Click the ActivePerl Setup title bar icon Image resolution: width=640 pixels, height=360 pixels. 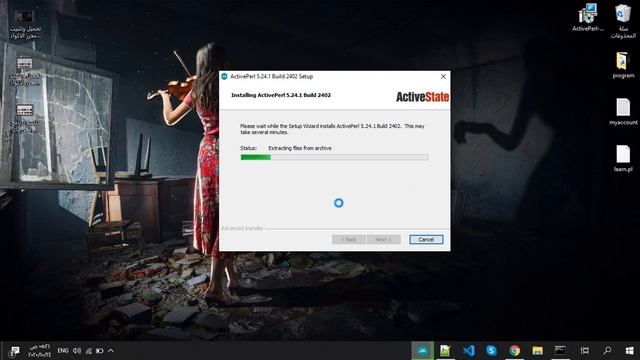click(x=224, y=76)
